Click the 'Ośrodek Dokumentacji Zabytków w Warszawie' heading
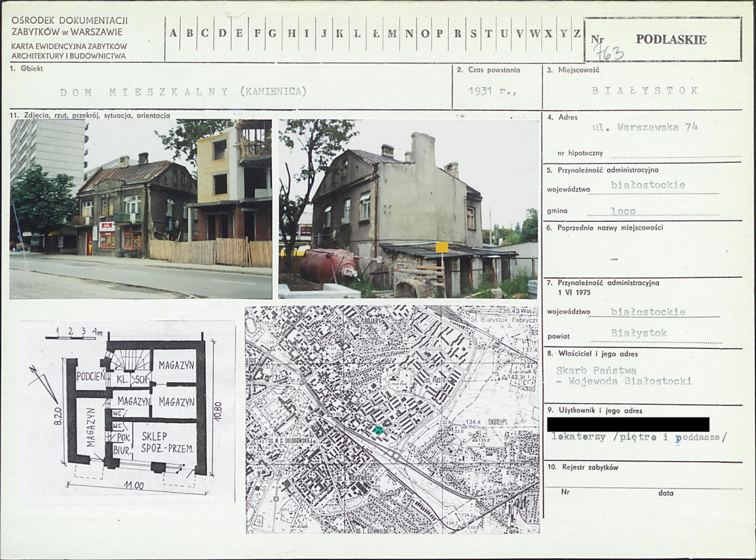The width and height of the screenshot is (756, 560). pyautogui.click(x=69, y=26)
